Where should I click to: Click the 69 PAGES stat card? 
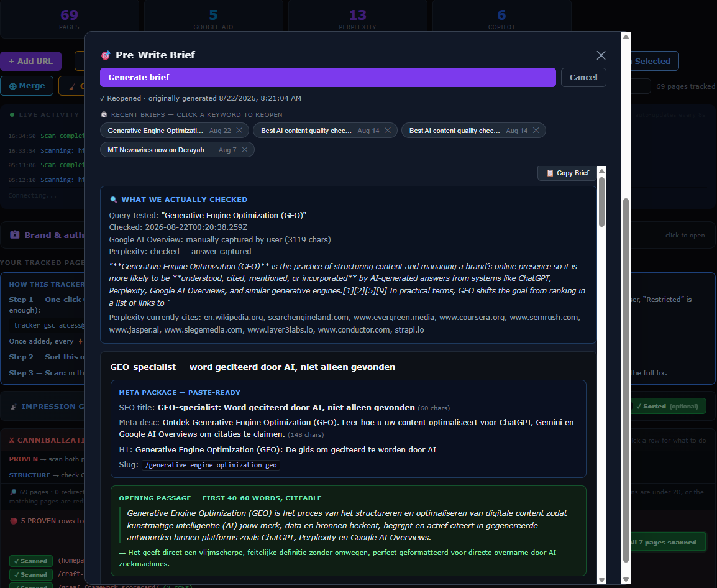pos(69,19)
